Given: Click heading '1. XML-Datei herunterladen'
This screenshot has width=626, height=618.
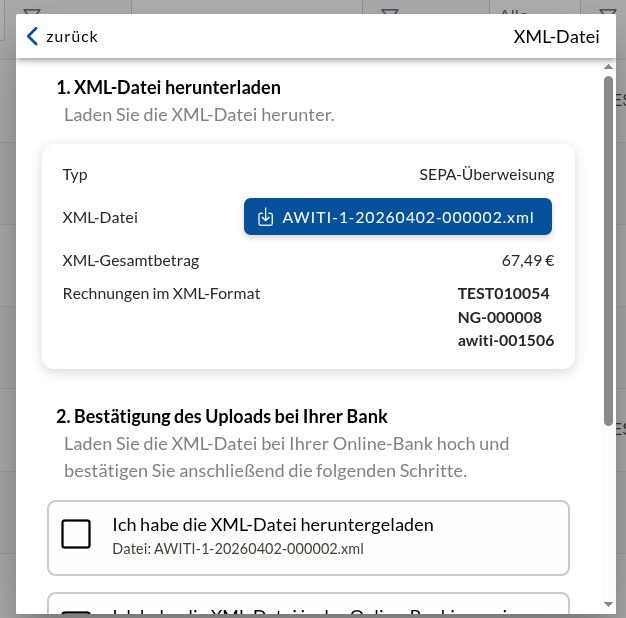Looking at the screenshot, I should pos(168,87).
